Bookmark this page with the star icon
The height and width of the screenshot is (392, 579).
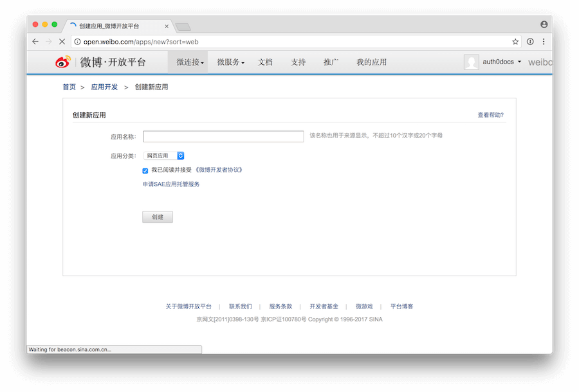(x=515, y=42)
